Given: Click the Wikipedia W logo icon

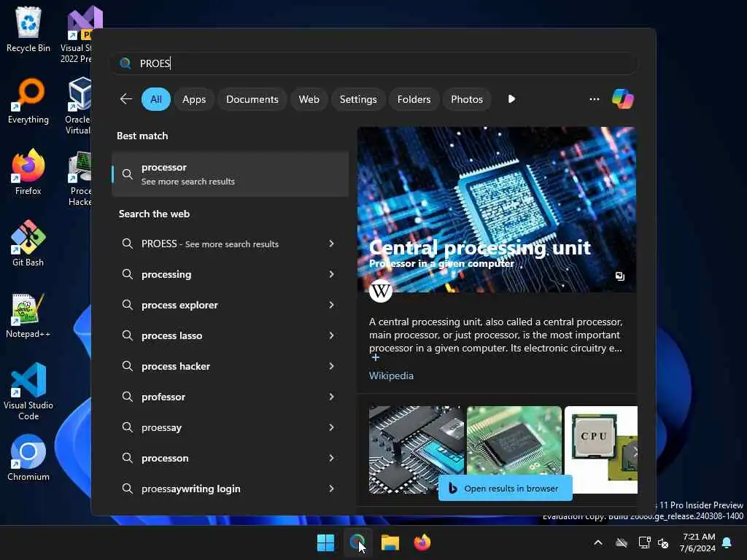Looking at the screenshot, I should point(380,290).
